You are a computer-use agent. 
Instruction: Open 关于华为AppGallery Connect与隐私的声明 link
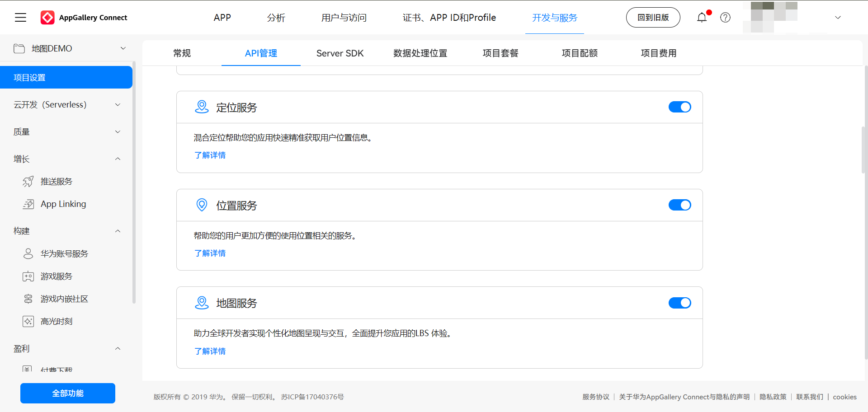pos(684,397)
